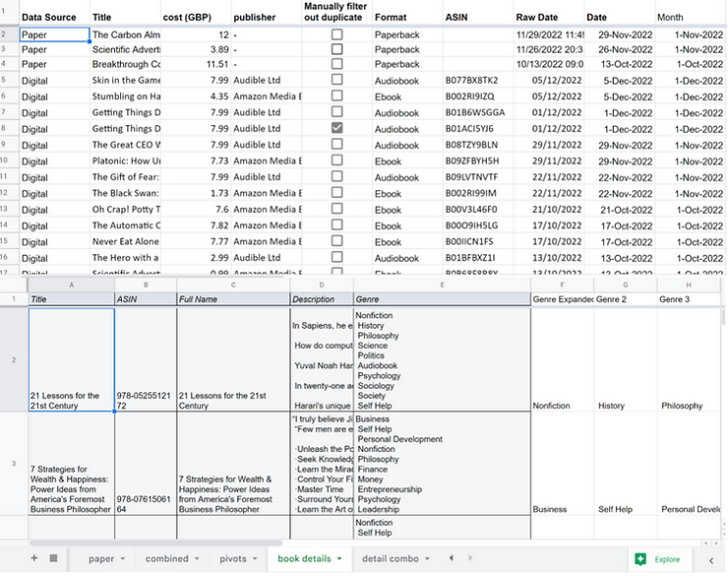Click cost cell '11.51'

(x=196, y=64)
